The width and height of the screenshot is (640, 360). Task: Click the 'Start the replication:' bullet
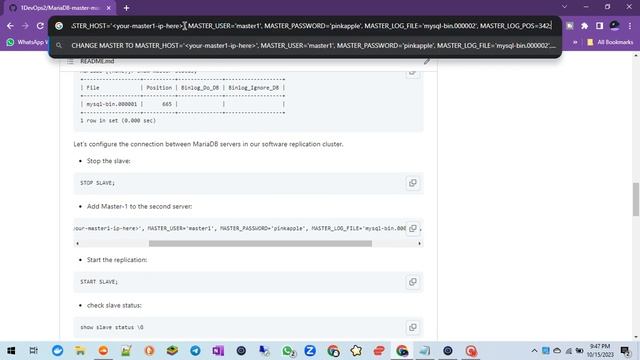point(117,260)
